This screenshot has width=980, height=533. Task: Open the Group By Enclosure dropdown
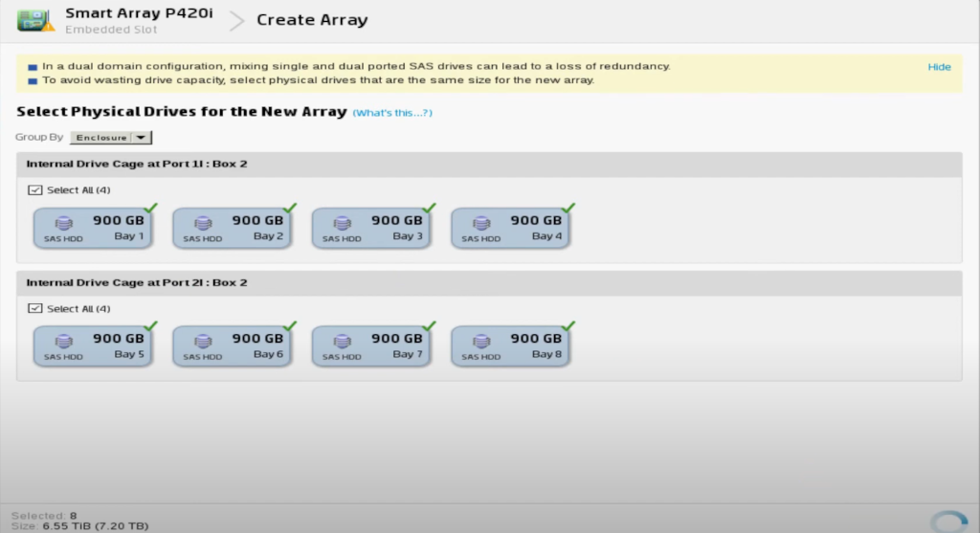pyautogui.click(x=111, y=138)
